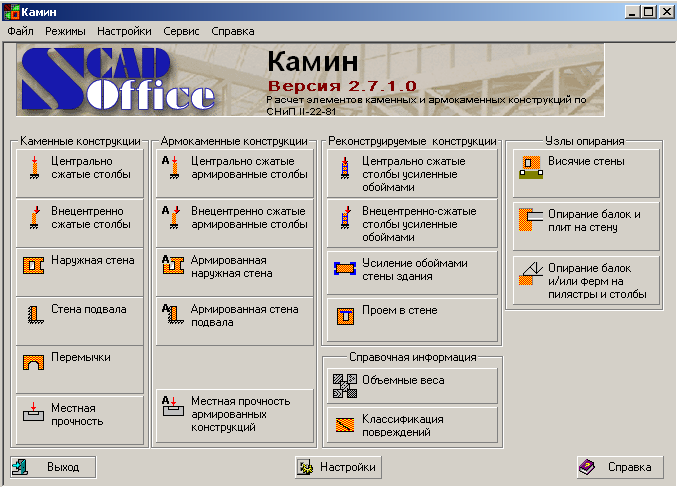
Task: Click the text 'Версия 2.7.1.0'
Action: [342, 86]
